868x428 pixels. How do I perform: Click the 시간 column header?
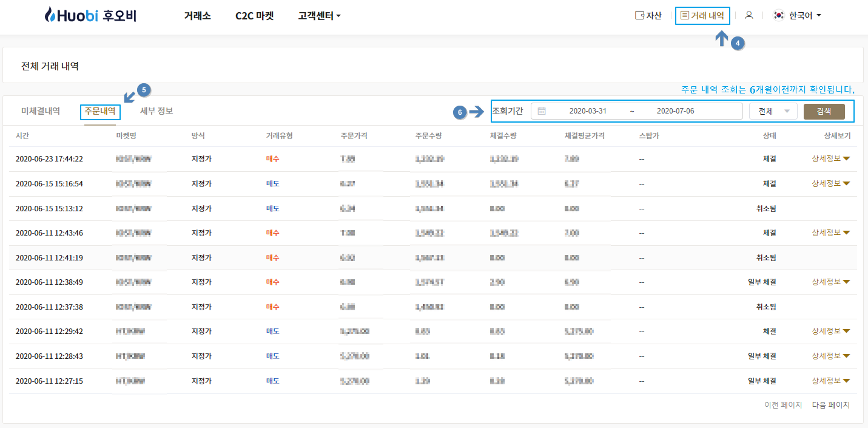(x=22, y=135)
